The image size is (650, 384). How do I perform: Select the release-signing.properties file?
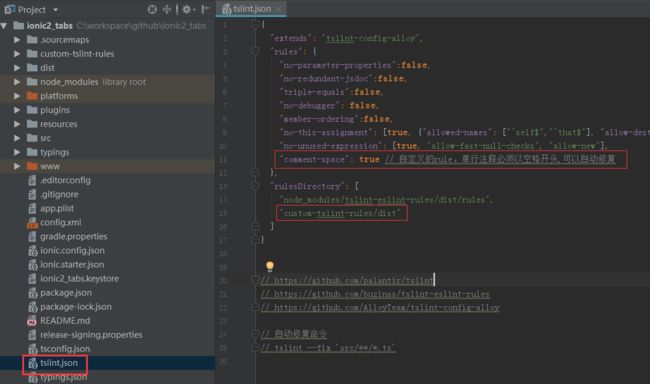tap(91, 335)
